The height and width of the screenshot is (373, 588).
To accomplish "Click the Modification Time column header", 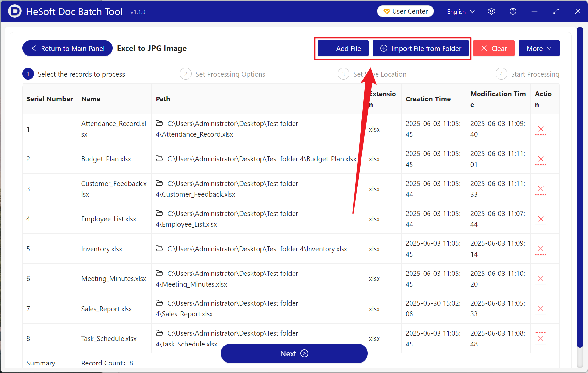I will click(x=498, y=99).
